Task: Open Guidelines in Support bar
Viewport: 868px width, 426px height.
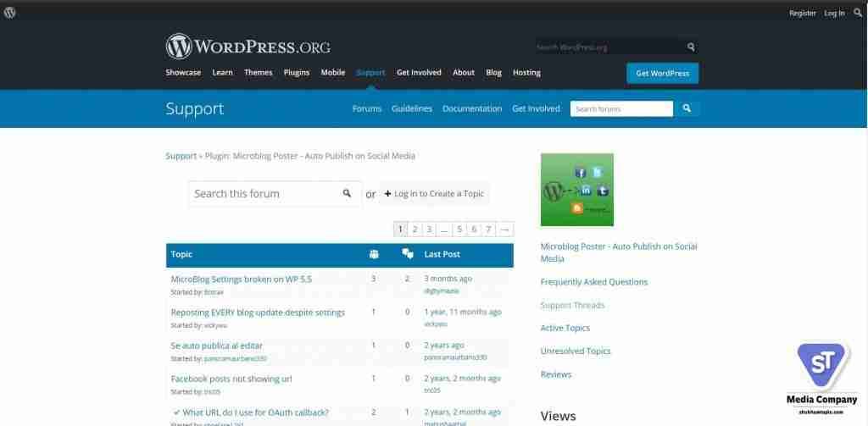Action: pyautogui.click(x=412, y=108)
